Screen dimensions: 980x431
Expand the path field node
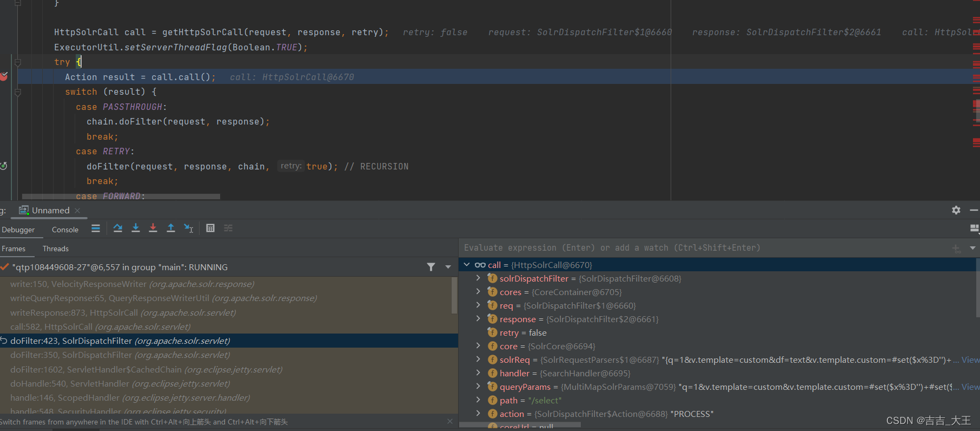(x=478, y=400)
